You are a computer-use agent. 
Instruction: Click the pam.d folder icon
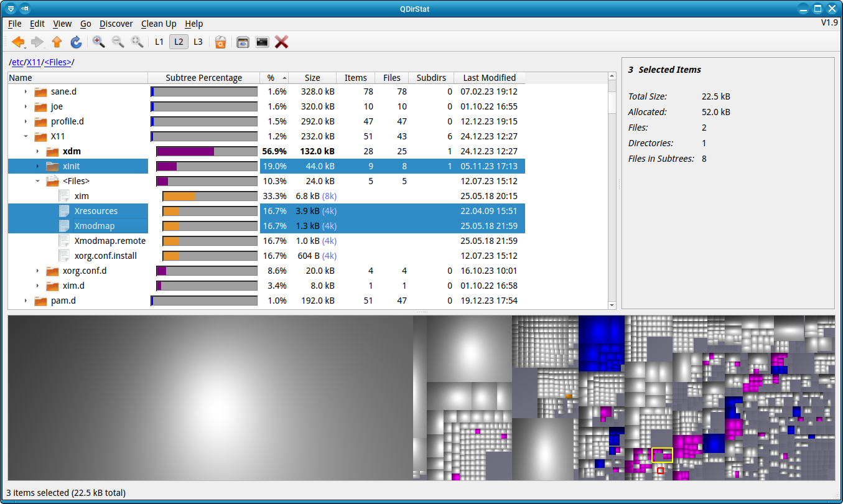coord(40,301)
